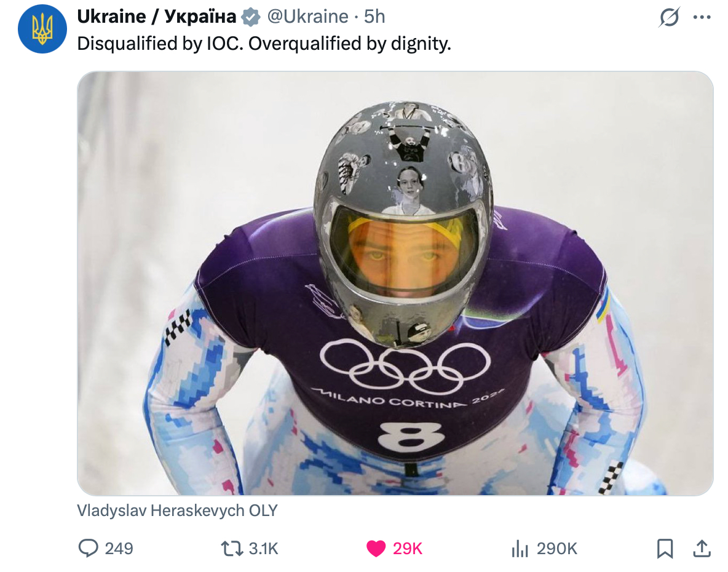Open post analytics bar-chart icon
The height and width of the screenshot is (572, 728).
coord(520,548)
